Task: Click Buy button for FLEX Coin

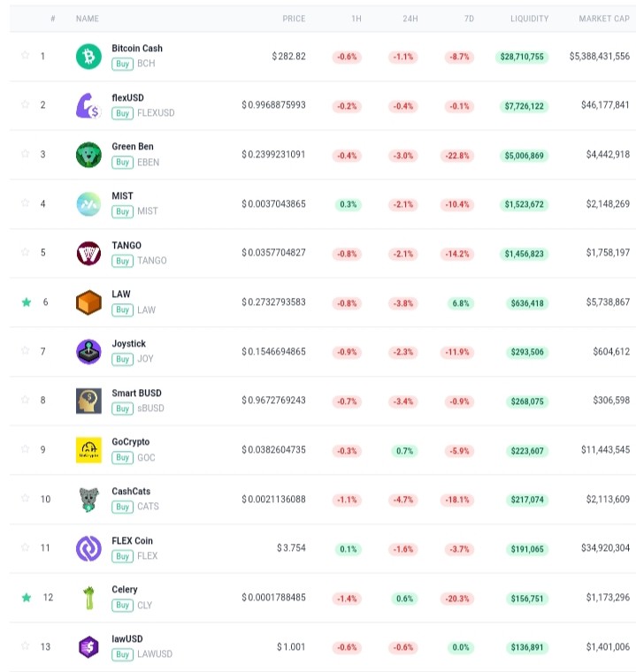Action: tap(122, 556)
